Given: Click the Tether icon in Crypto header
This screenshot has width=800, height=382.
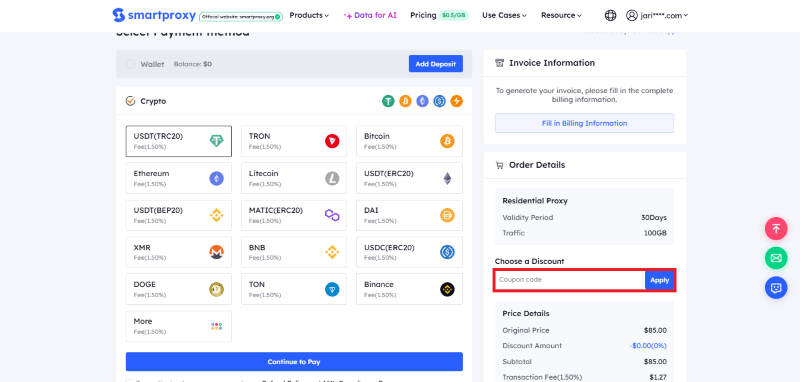Looking at the screenshot, I should click(389, 101).
